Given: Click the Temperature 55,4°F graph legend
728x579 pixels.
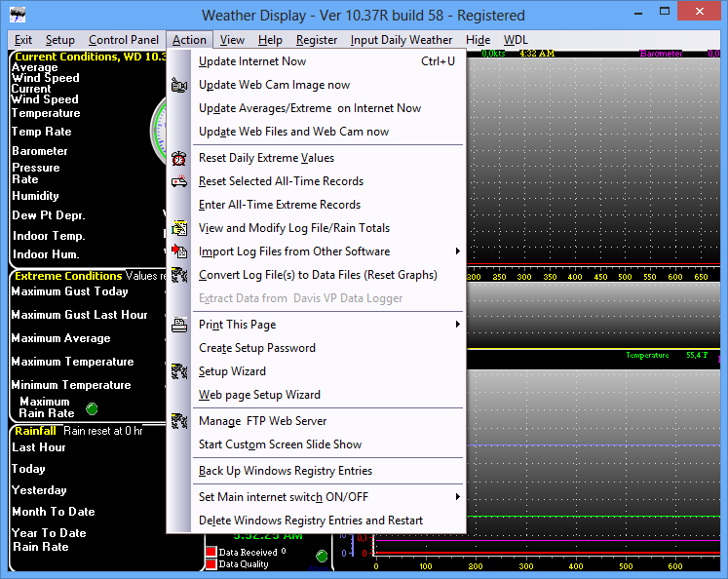Looking at the screenshot, I should pos(668,355).
